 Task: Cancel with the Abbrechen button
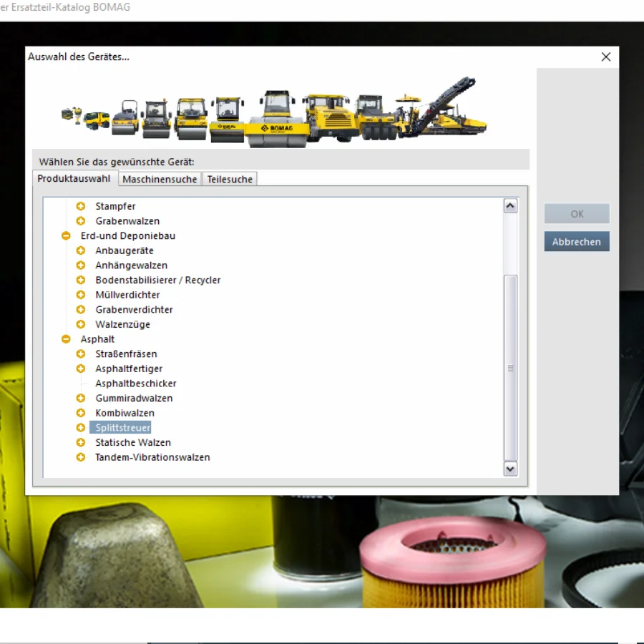pyautogui.click(x=577, y=242)
